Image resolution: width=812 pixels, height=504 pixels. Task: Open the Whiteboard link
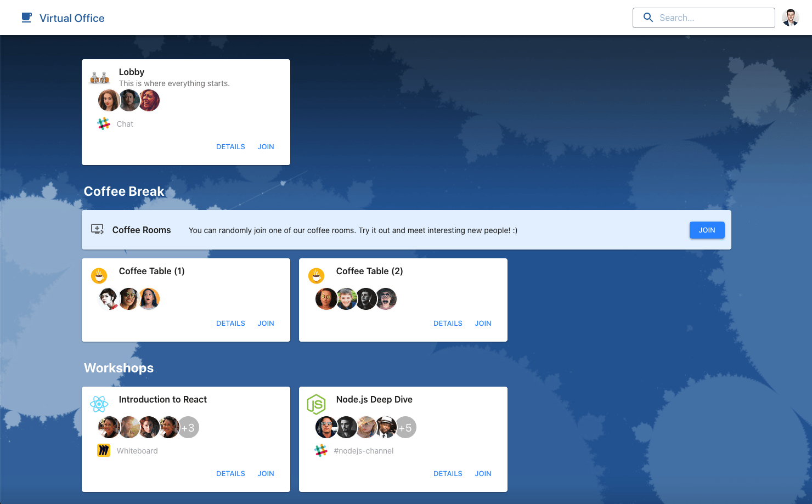coord(137,451)
